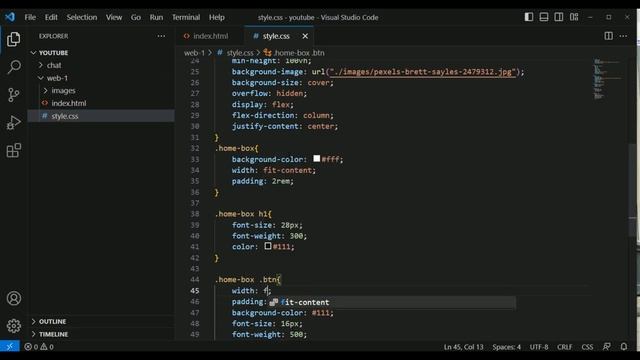This screenshot has width=640, height=360.
Task: Change line ending via CRLF
Action: point(564,347)
